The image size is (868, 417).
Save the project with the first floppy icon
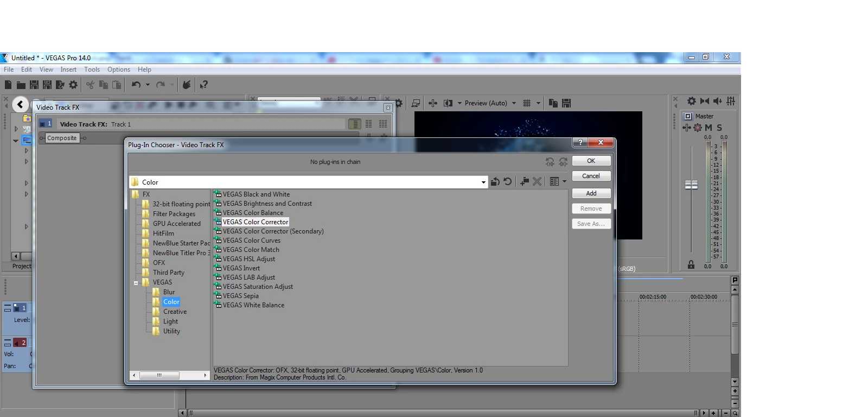pyautogui.click(x=34, y=85)
